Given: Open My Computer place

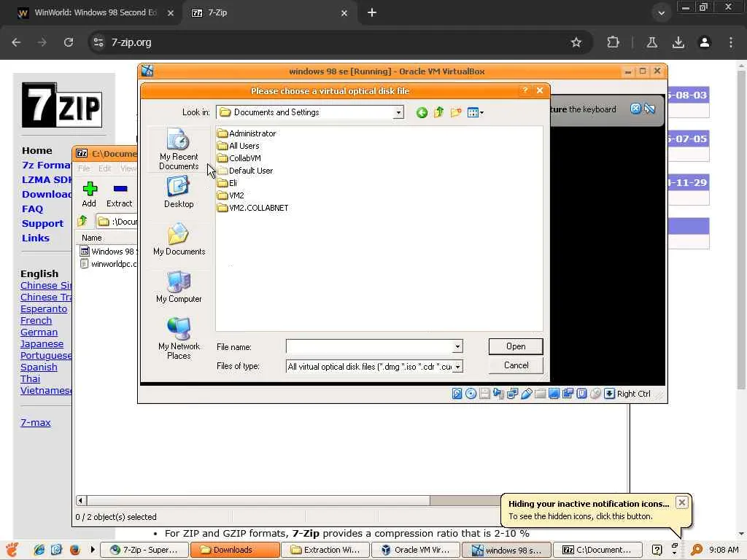Looking at the screenshot, I should point(179,287).
